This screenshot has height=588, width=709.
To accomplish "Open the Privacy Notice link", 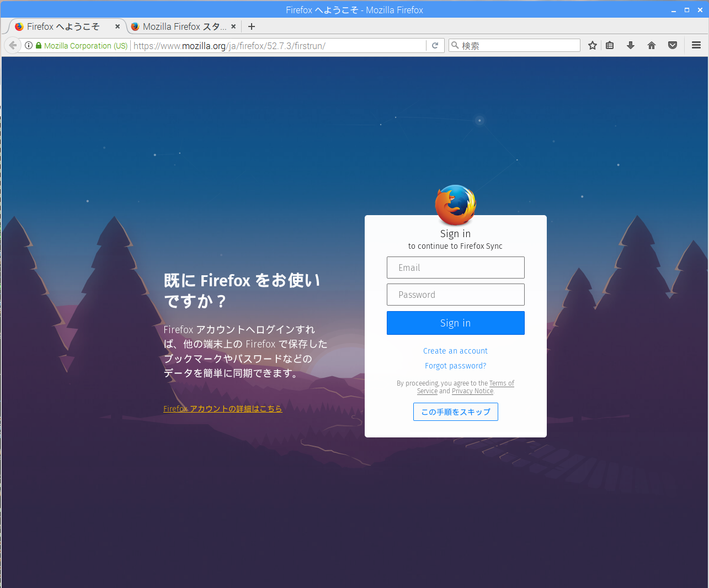I will coord(473,391).
